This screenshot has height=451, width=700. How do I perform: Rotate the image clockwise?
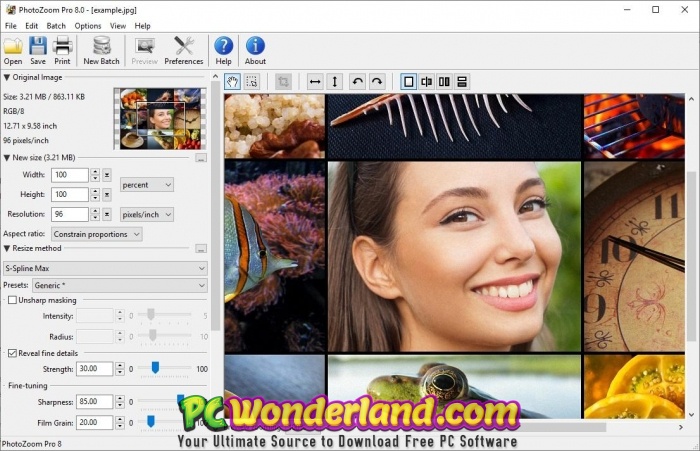tap(377, 82)
